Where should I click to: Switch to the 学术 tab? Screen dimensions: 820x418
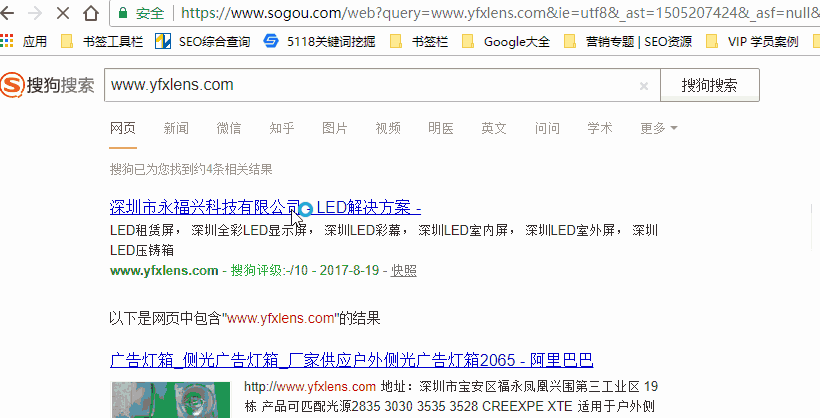coord(600,128)
